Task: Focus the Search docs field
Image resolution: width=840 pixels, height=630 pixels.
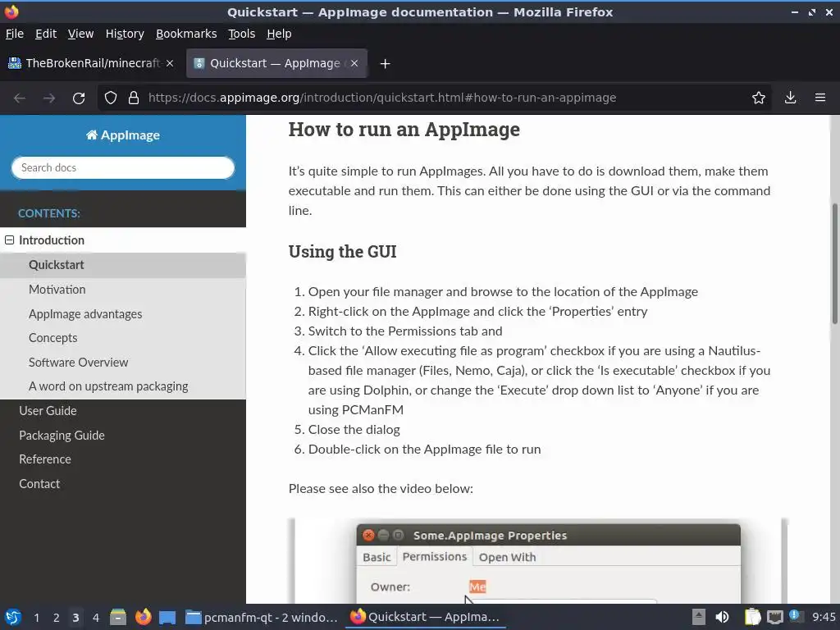Action: (x=123, y=167)
